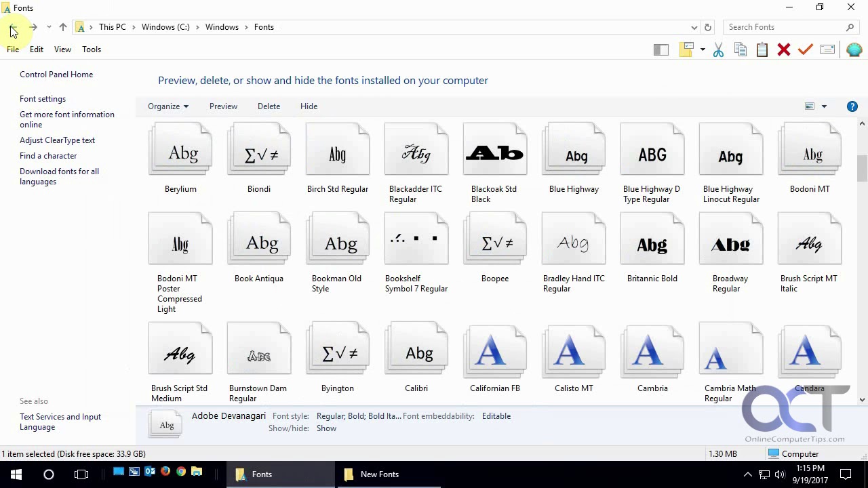Open Text Services and Input Language link
This screenshot has width=868, height=488.
point(60,422)
